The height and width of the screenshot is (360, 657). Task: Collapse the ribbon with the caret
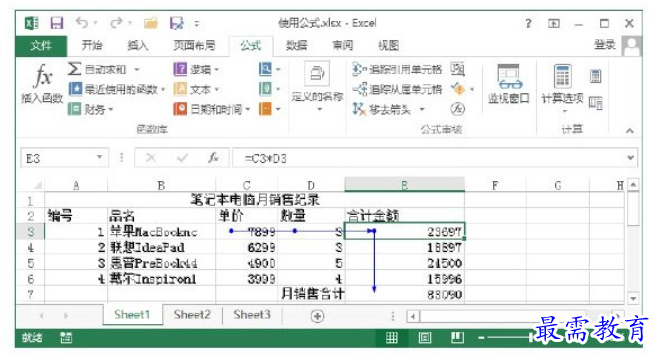[x=629, y=131]
